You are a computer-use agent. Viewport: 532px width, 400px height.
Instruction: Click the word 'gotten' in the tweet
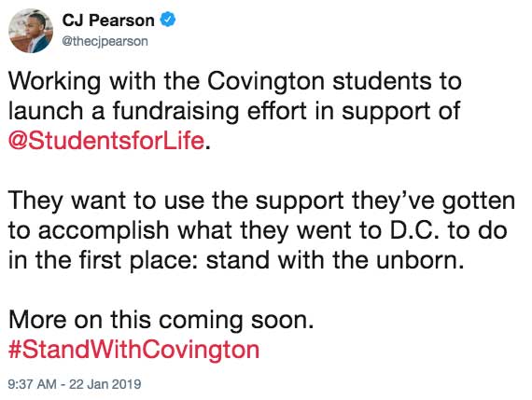[x=479, y=200]
